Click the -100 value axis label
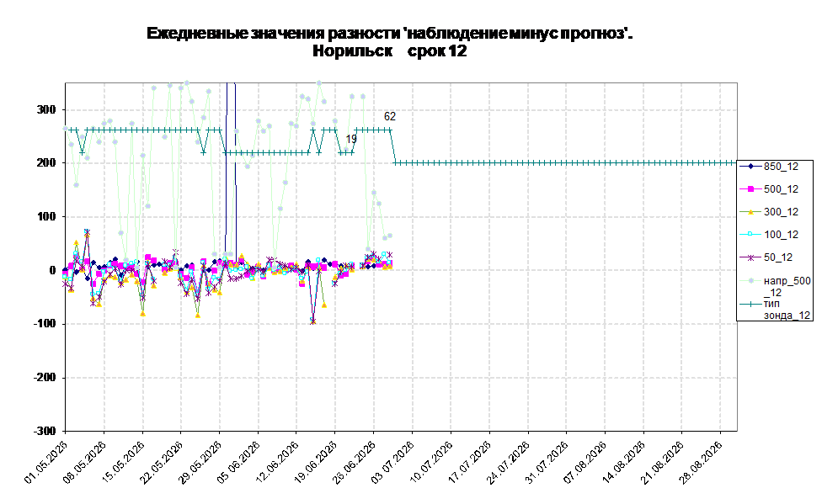822x504 pixels. coord(44,324)
